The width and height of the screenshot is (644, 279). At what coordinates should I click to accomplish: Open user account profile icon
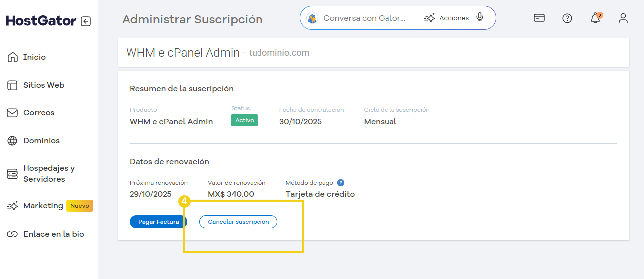tap(623, 18)
